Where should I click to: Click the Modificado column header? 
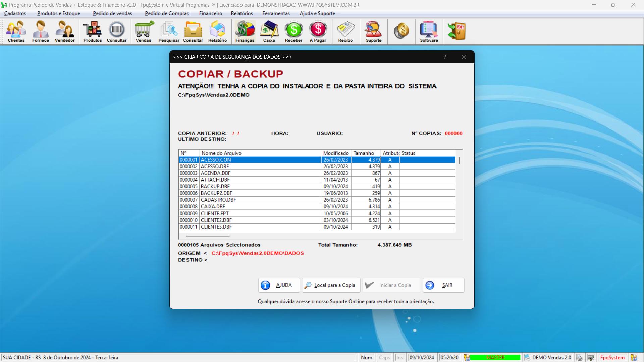tap(336, 153)
